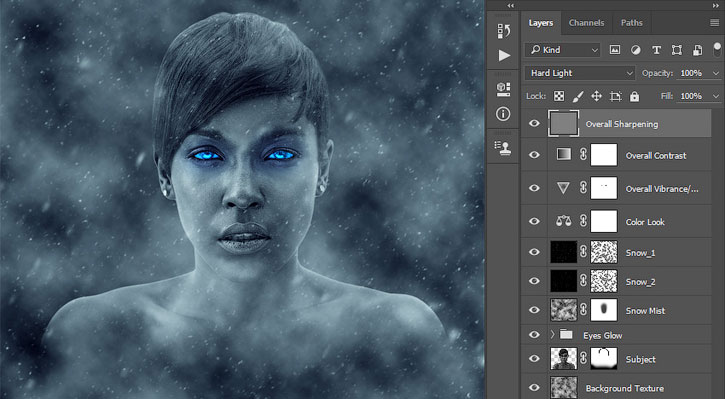Open the Actions panel play icon
725x399 pixels.
[x=504, y=55]
